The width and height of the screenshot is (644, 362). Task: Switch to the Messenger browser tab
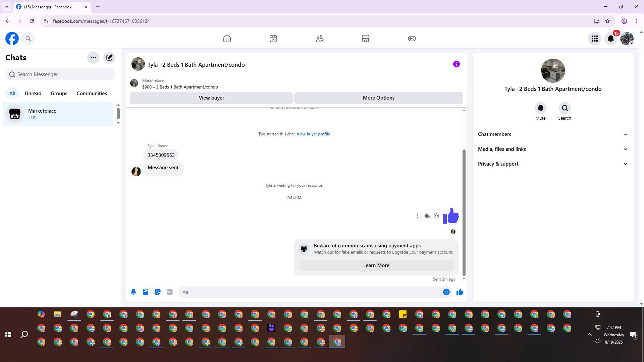[52, 7]
